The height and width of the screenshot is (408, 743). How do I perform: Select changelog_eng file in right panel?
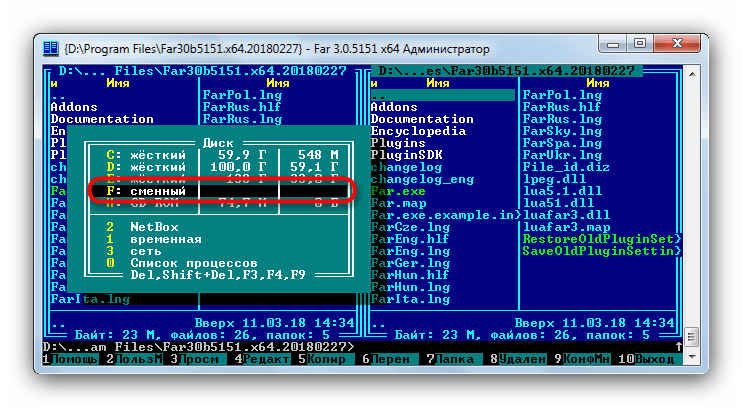click(x=422, y=179)
